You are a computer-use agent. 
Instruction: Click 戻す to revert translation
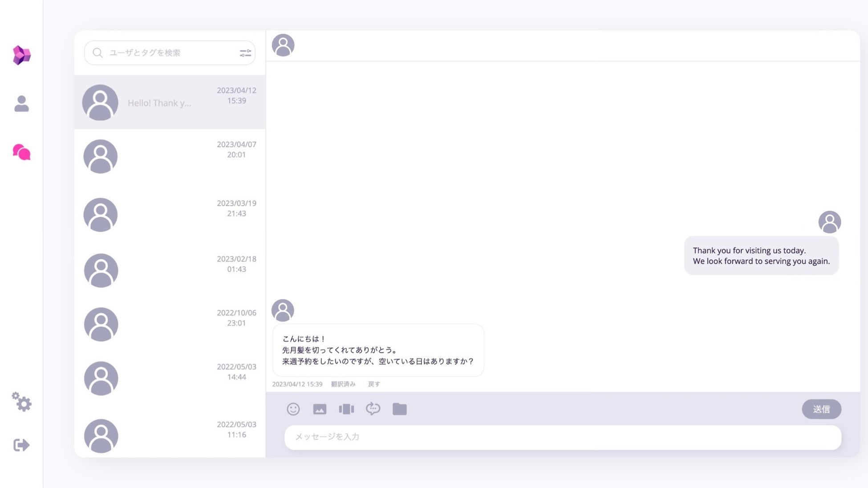pyautogui.click(x=374, y=384)
